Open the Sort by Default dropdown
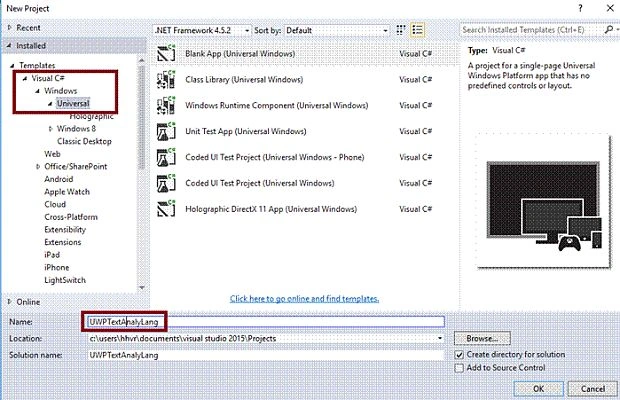The height and width of the screenshot is (400, 620). pos(336,30)
